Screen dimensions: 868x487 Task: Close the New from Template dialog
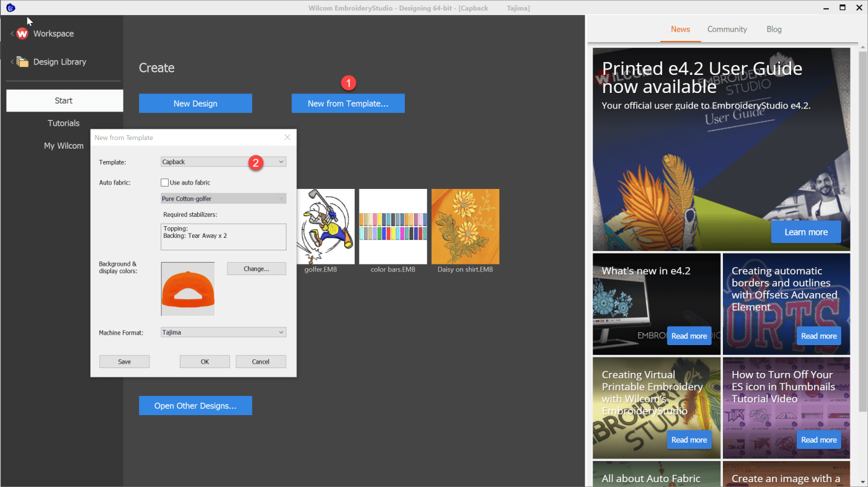(x=287, y=138)
